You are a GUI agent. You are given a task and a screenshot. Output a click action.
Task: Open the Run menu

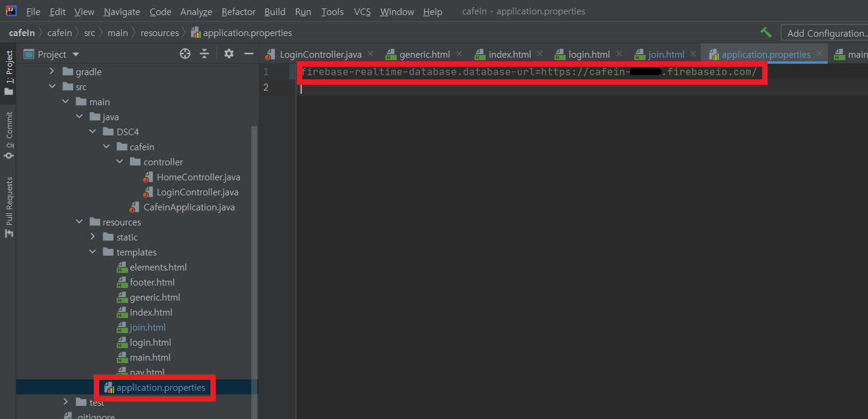click(x=303, y=11)
